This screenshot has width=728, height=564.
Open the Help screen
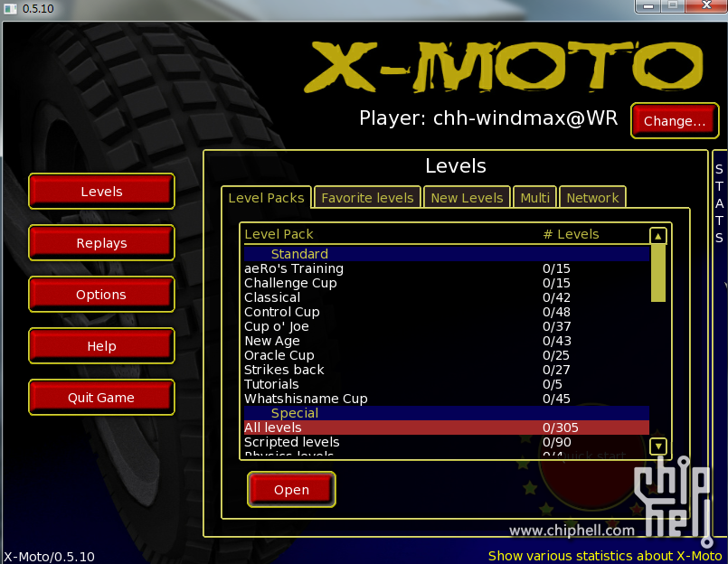pos(101,346)
